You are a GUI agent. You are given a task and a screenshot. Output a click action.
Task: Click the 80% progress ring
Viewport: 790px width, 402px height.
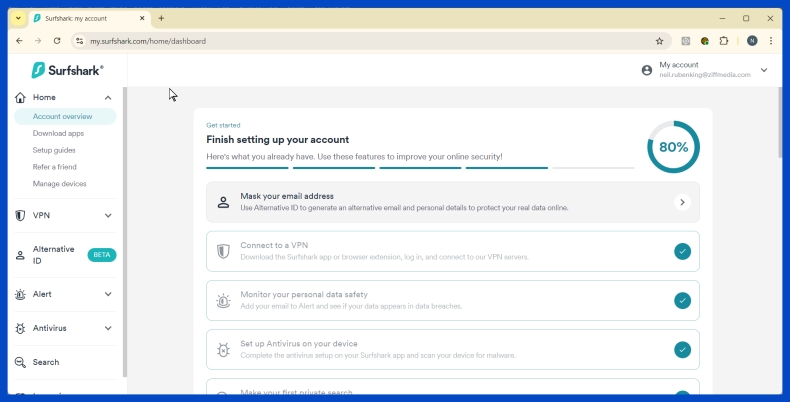pos(673,147)
